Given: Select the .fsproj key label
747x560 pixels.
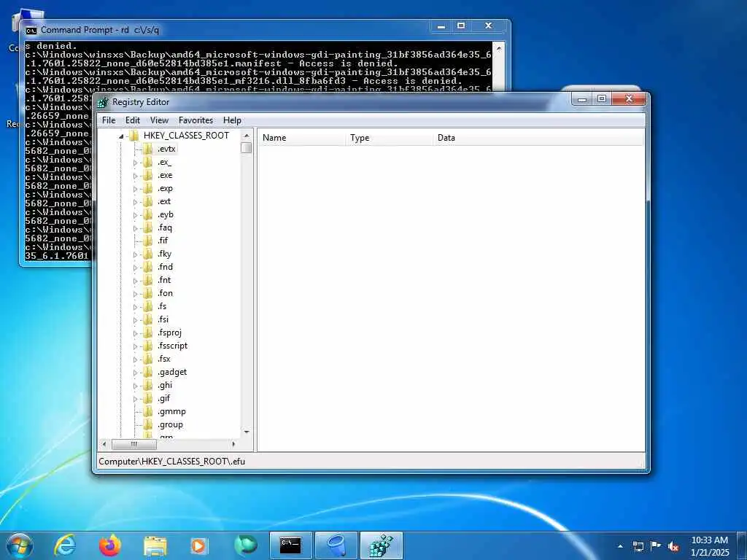Looking at the screenshot, I should point(169,332).
